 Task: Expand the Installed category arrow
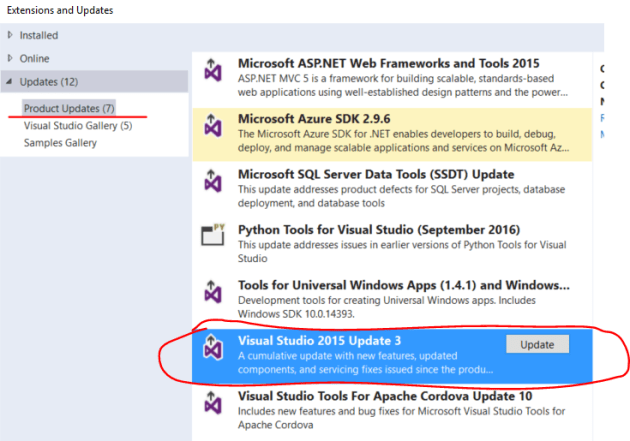pos(10,35)
